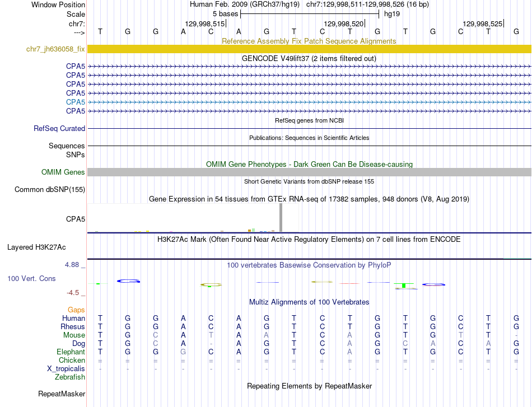This screenshot has height=407, width=532.
Task: Open the Reference Assembly Fix Patch Sequence Alignments title
Action: coord(309,41)
